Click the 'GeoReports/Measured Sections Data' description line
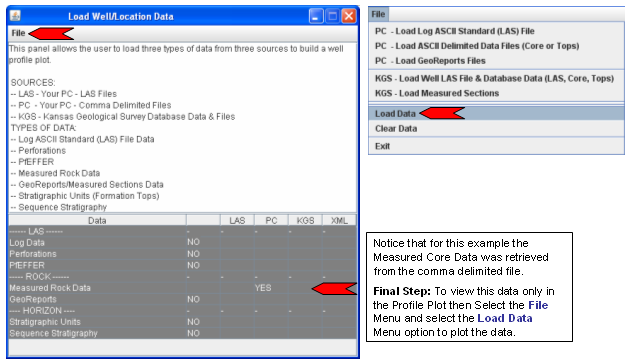The height and width of the screenshot is (363, 631). coord(87,185)
